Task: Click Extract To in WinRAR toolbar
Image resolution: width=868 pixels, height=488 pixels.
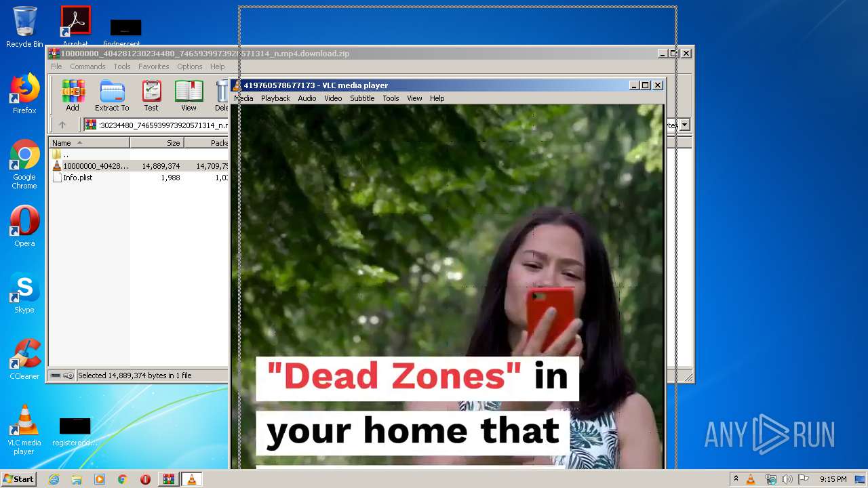Action: (x=112, y=96)
